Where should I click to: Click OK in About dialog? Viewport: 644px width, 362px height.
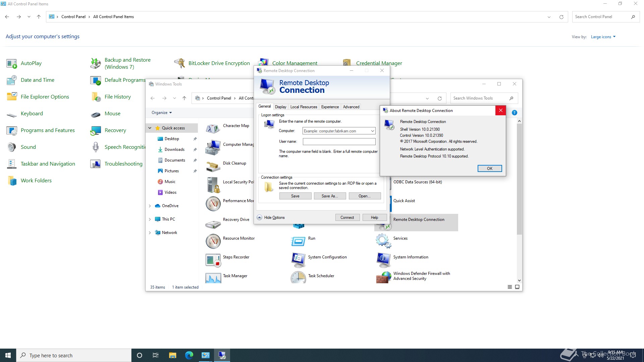pos(490,169)
